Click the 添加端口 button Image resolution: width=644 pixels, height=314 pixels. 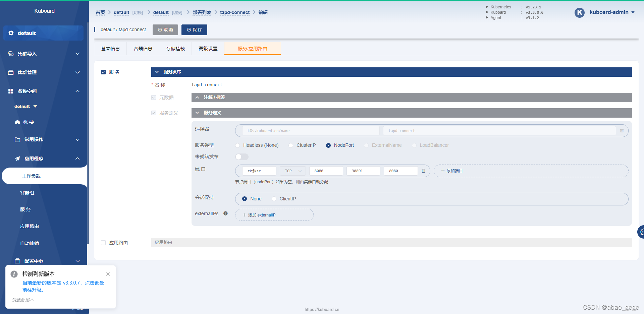click(x=531, y=171)
